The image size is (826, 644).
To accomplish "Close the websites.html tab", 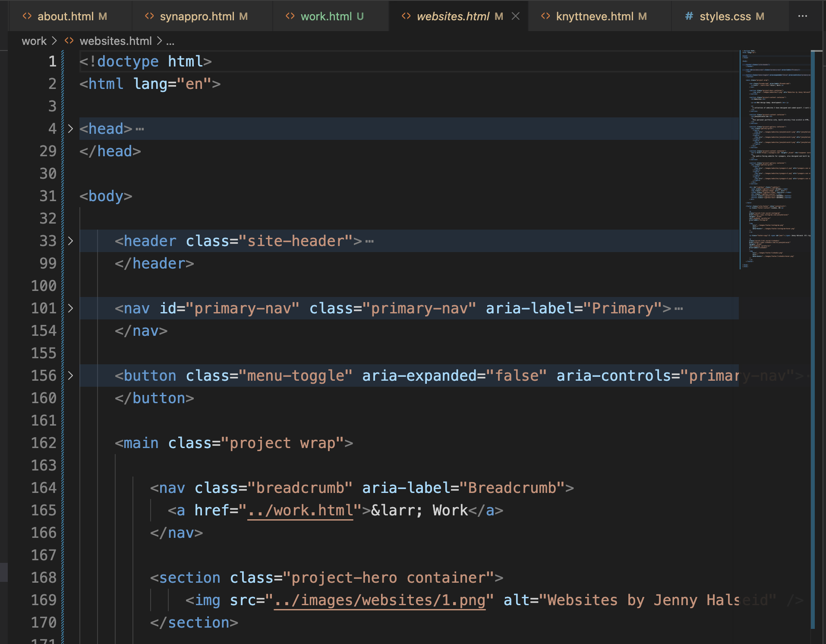I will (515, 16).
